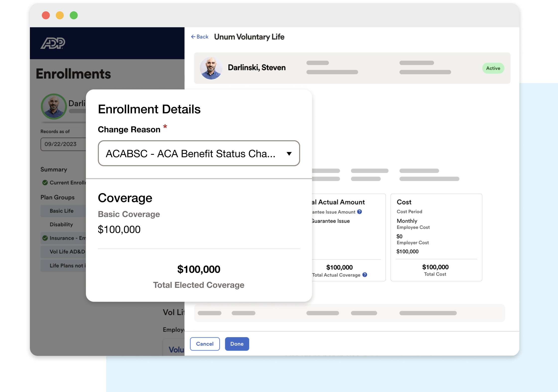Click the help icon next to Total Actual Coverage

365,275
